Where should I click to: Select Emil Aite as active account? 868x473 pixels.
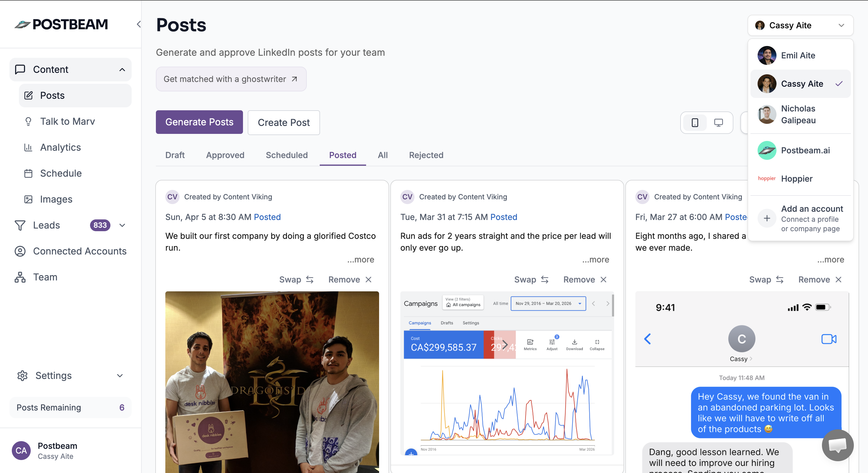pos(797,55)
